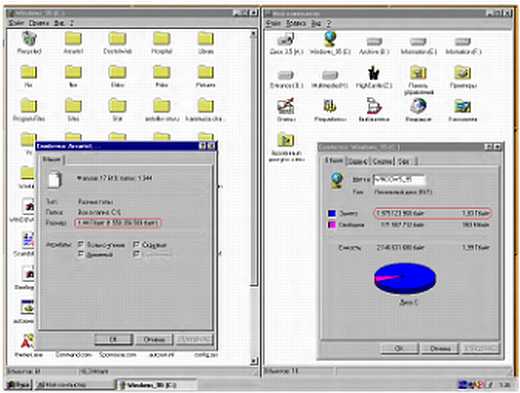Click Cancel in the disk properties dialog
Image resolution: width=520 pixels, height=393 pixels.
(x=440, y=349)
